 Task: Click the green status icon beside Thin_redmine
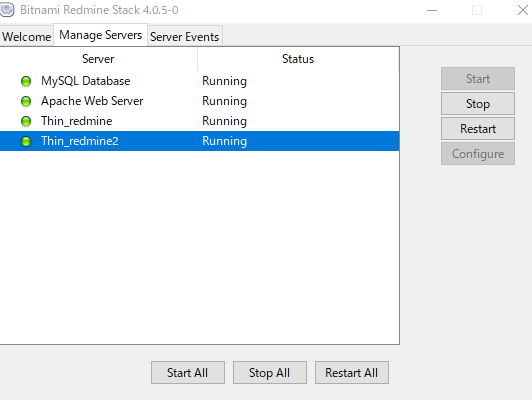[26, 121]
